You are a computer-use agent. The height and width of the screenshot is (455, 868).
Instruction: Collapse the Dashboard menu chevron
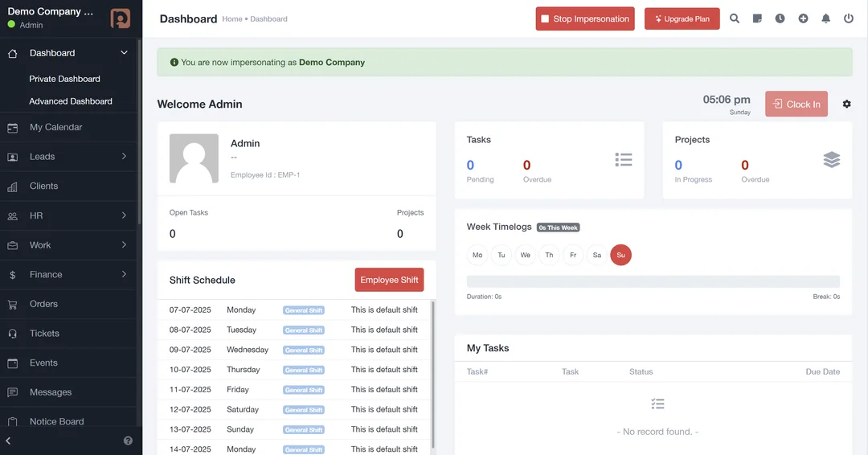[x=124, y=52]
